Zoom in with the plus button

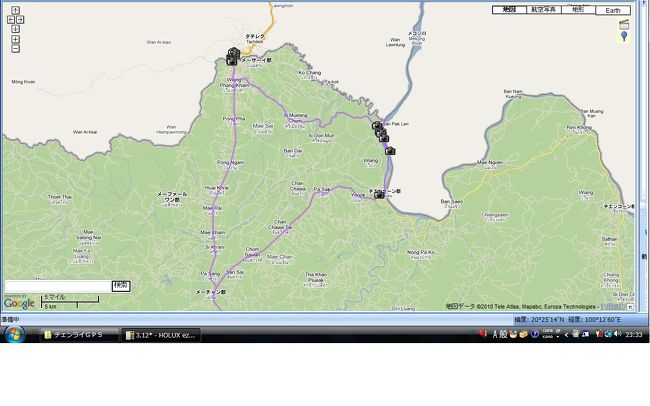[x=16, y=39]
